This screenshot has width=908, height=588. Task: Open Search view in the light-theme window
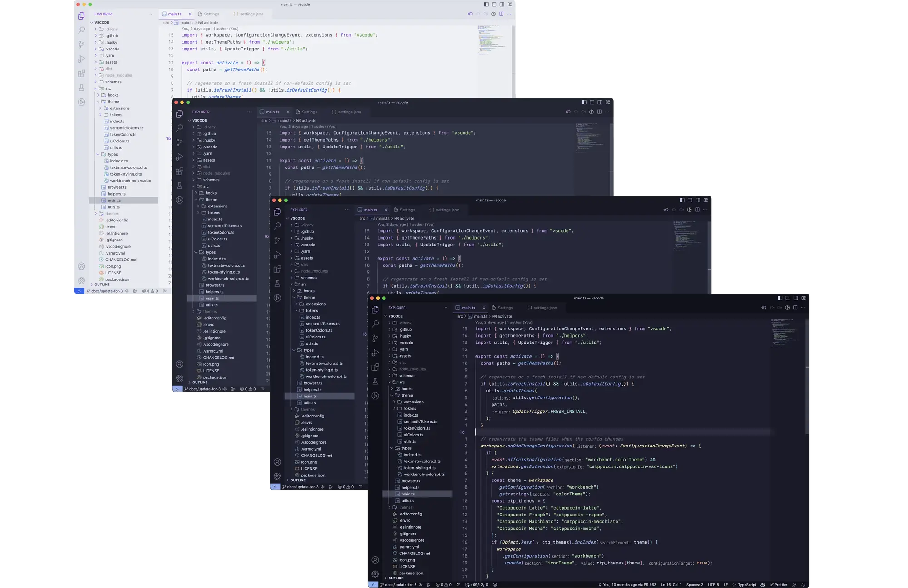click(x=81, y=30)
